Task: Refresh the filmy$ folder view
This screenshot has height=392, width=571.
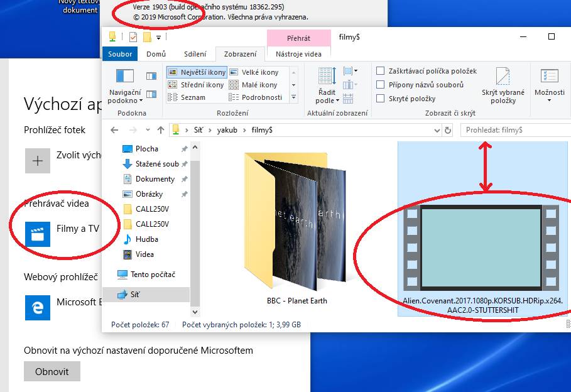Action: click(x=448, y=130)
